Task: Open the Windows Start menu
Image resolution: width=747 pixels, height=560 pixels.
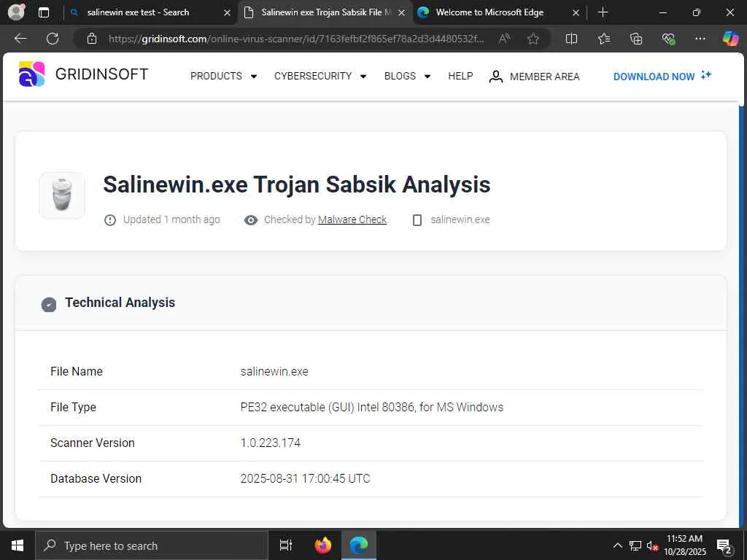Action: [x=18, y=545]
